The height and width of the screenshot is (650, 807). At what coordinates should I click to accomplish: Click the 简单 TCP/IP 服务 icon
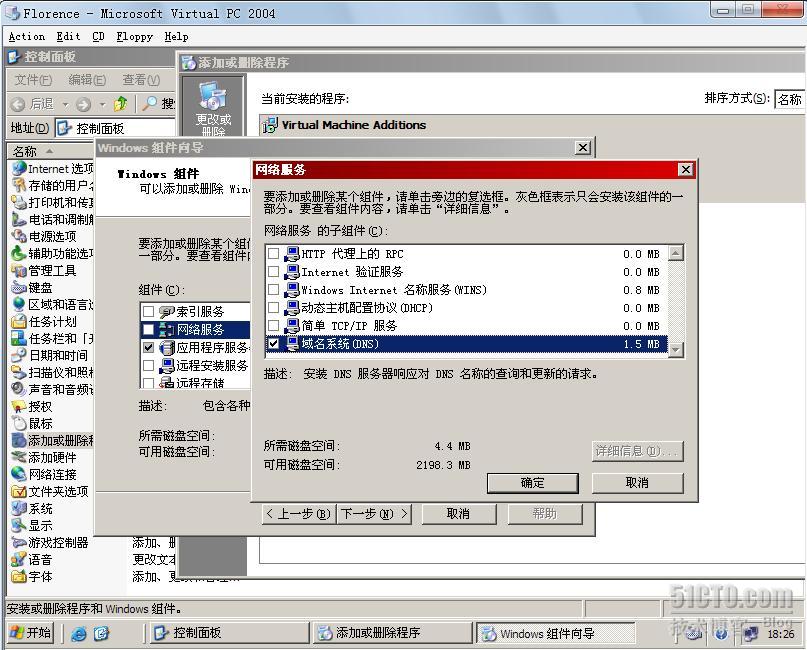click(x=292, y=325)
